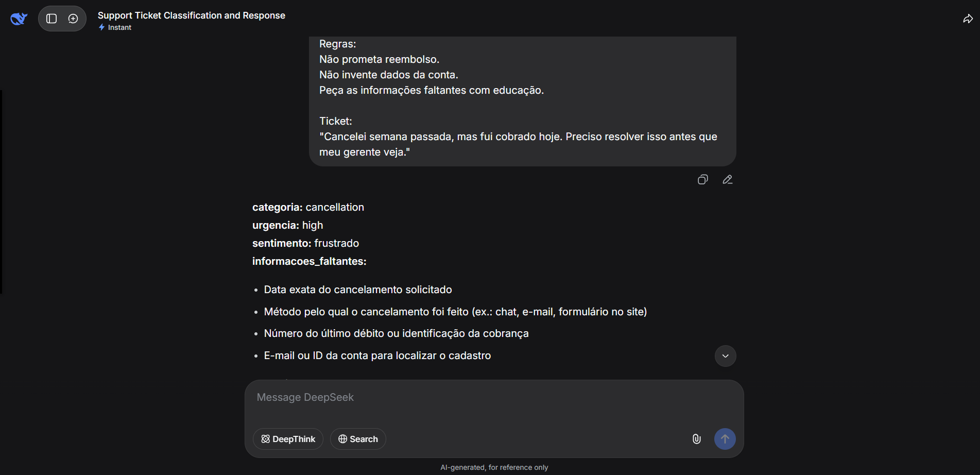Click 'Data exata do cancelamento solicitado' bullet
The width and height of the screenshot is (980, 475).
click(x=357, y=290)
